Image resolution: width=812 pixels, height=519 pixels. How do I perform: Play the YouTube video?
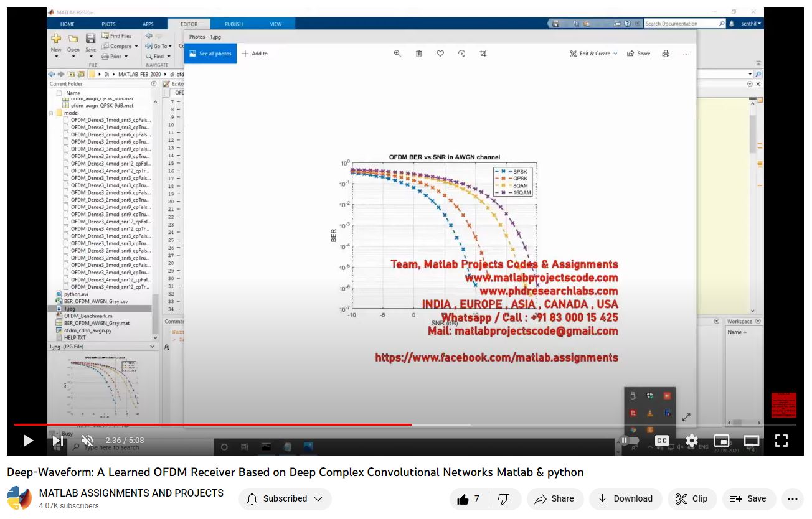point(28,441)
